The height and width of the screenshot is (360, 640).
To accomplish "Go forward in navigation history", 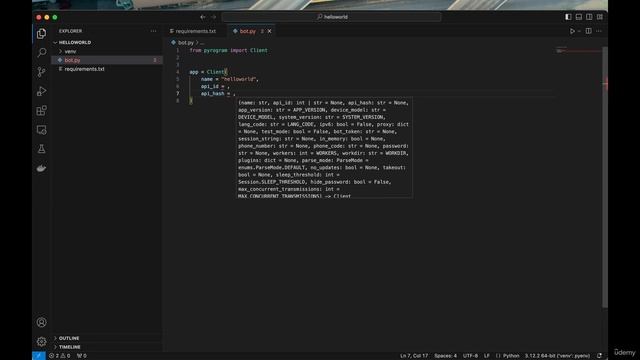I will coord(214,17).
